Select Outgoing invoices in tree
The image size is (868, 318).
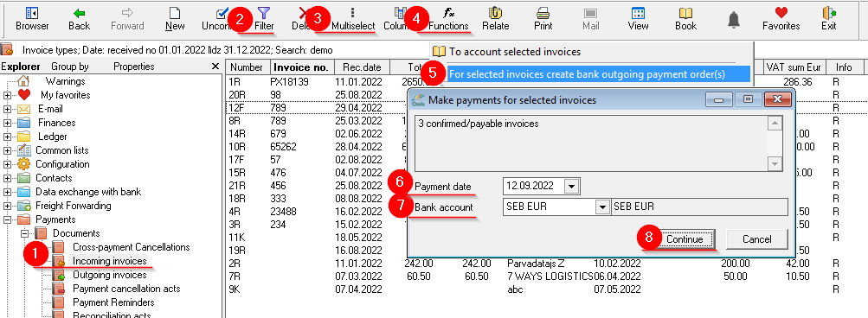pyautogui.click(x=110, y=275)
